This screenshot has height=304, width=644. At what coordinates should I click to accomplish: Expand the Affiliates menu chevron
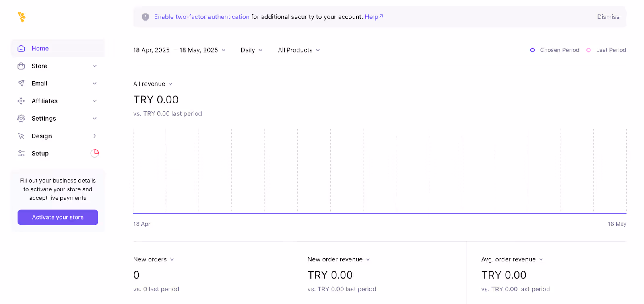95,101
